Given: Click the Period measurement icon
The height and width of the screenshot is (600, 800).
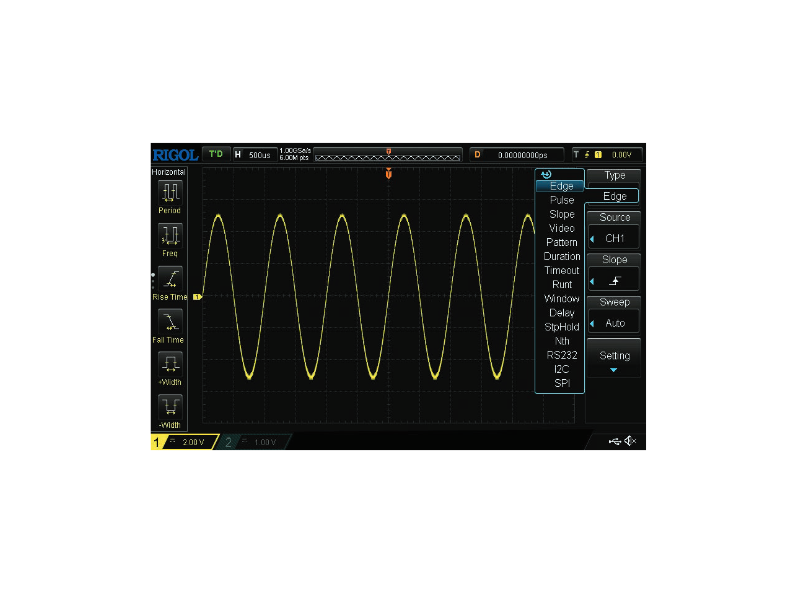Looking at the screenshot, I should pyautogui.click(x=170, y=192).
